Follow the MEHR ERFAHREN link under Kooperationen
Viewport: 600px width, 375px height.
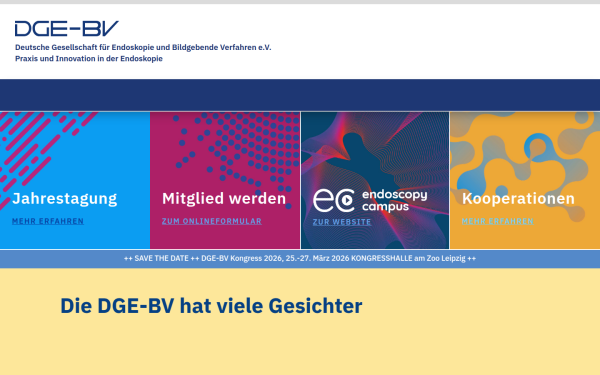[497, 221]
